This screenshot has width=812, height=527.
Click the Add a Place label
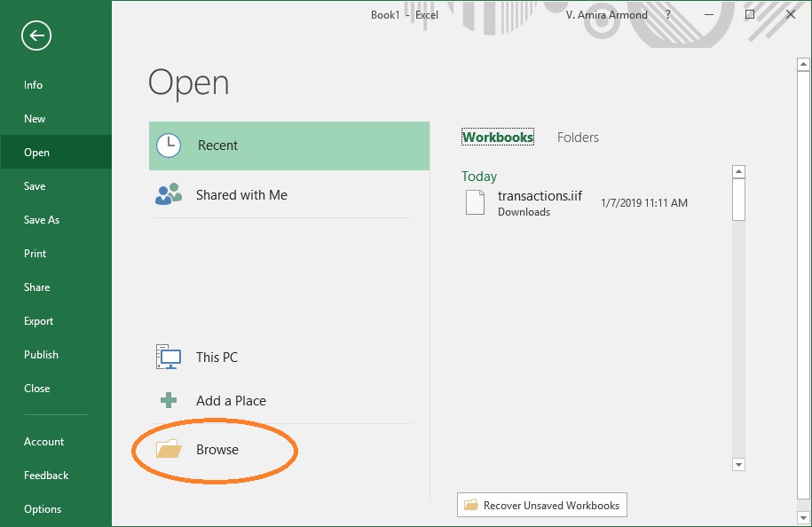click(231, 401)
